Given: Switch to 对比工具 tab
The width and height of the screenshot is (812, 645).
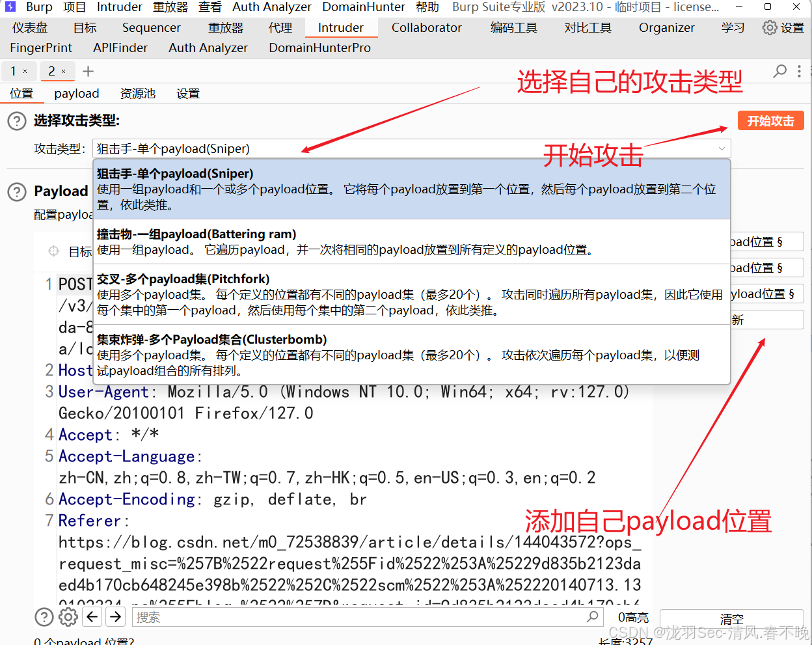Looking at the screenshot, I should pos(588,28).
